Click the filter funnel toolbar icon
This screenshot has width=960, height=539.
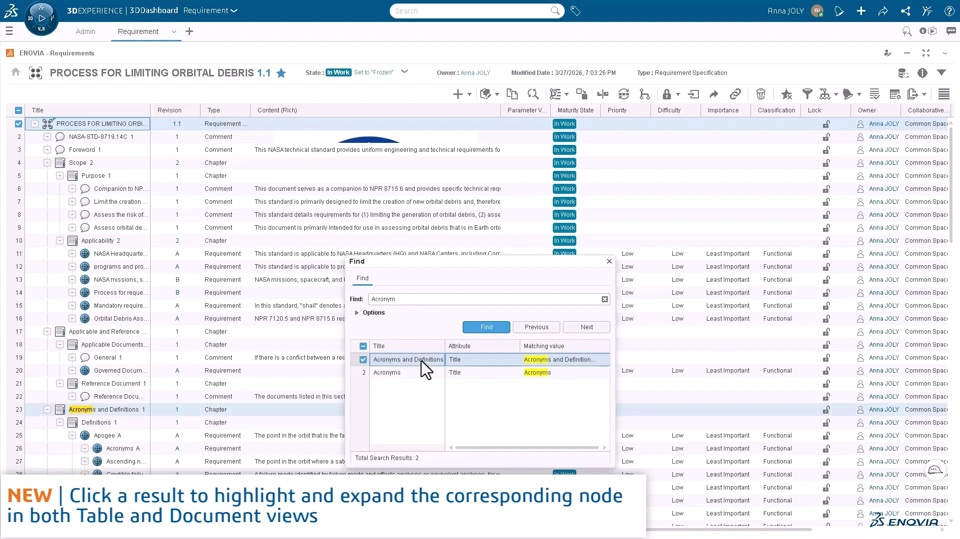pyautogui.click(x=807, y=94)
